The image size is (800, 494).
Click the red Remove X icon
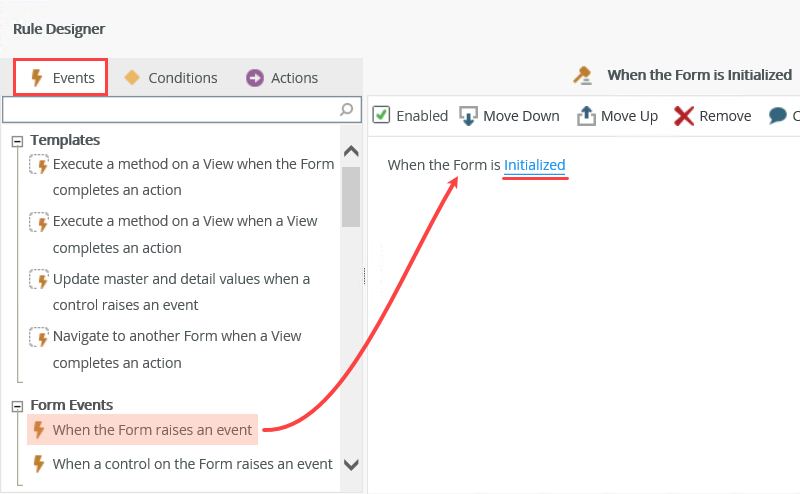(x=684, y=116)
